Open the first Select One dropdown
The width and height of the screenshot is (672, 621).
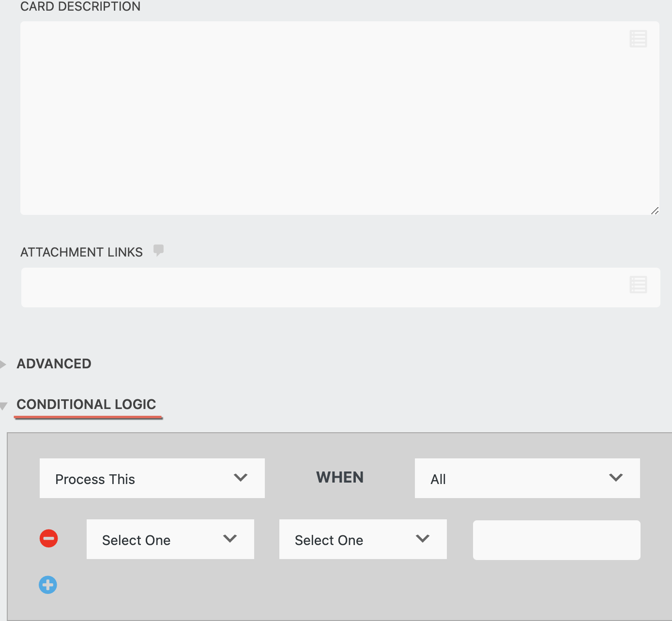(x=170, y=539)
